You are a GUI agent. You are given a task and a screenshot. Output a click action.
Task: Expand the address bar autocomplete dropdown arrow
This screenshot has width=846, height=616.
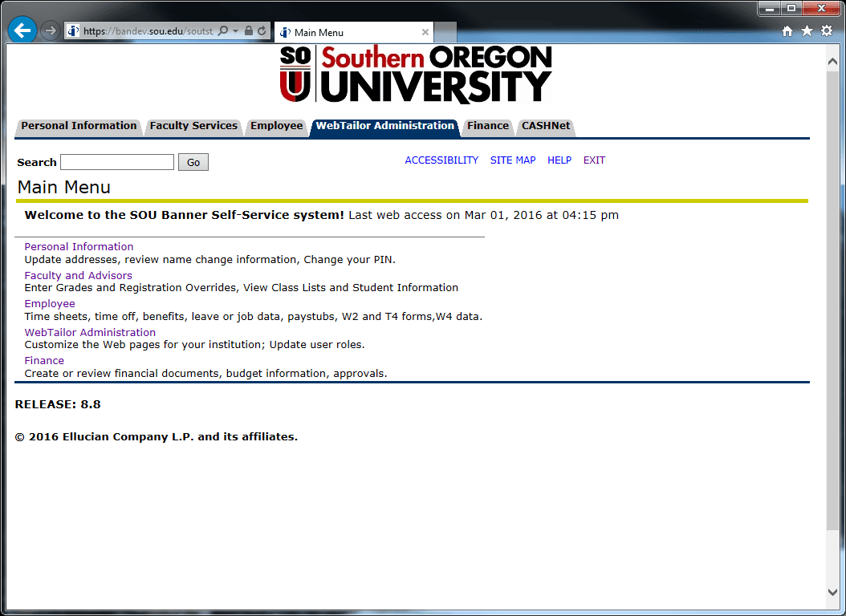(x=236, y=31)
